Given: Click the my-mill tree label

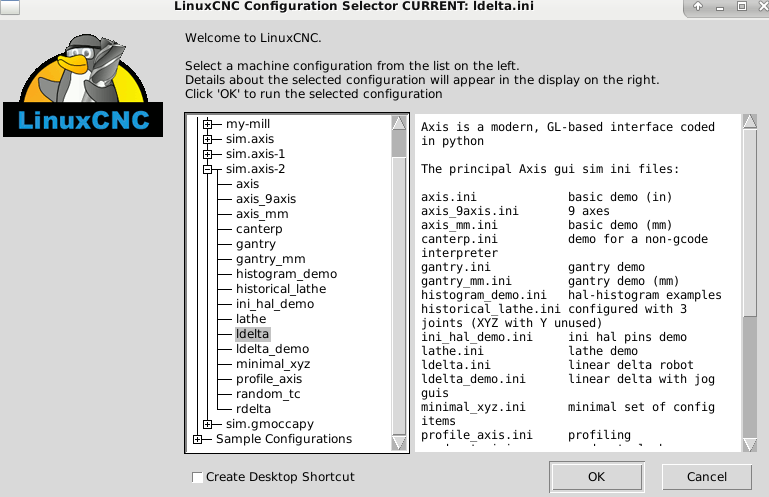Looking at the screenshot, I should pos(248,124).
